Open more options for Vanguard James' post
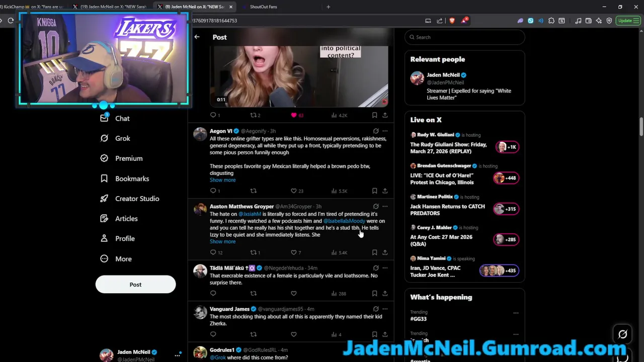The width and height of the screenshot is (644, 362). [385, 309]
